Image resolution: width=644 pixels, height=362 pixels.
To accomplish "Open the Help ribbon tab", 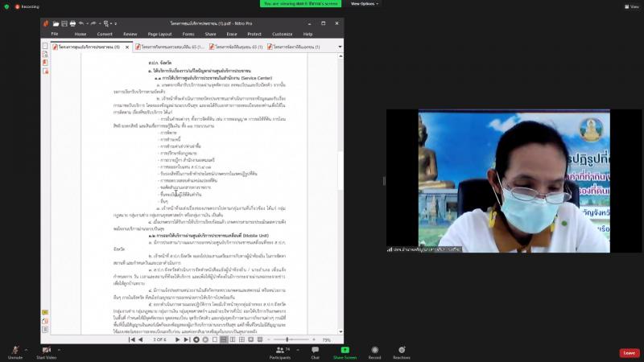I will [308, 34].
